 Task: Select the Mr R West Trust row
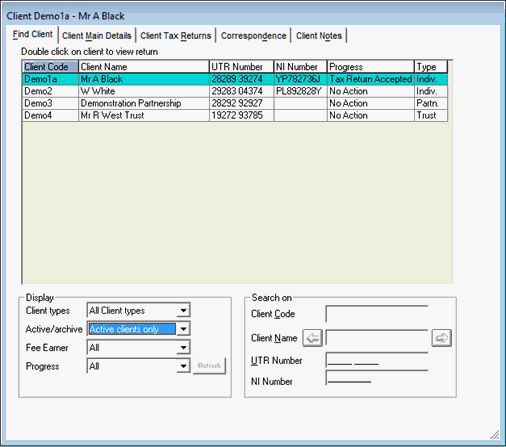235,115
